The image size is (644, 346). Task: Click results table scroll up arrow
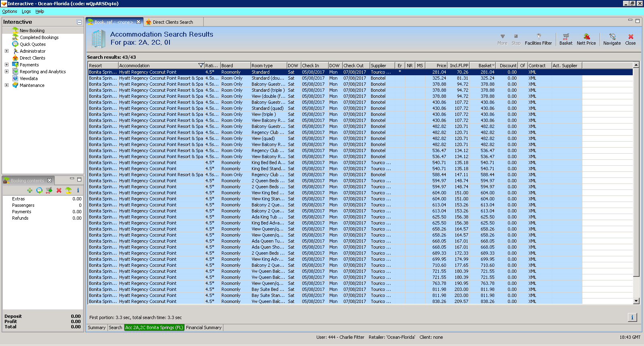point(636,65)
